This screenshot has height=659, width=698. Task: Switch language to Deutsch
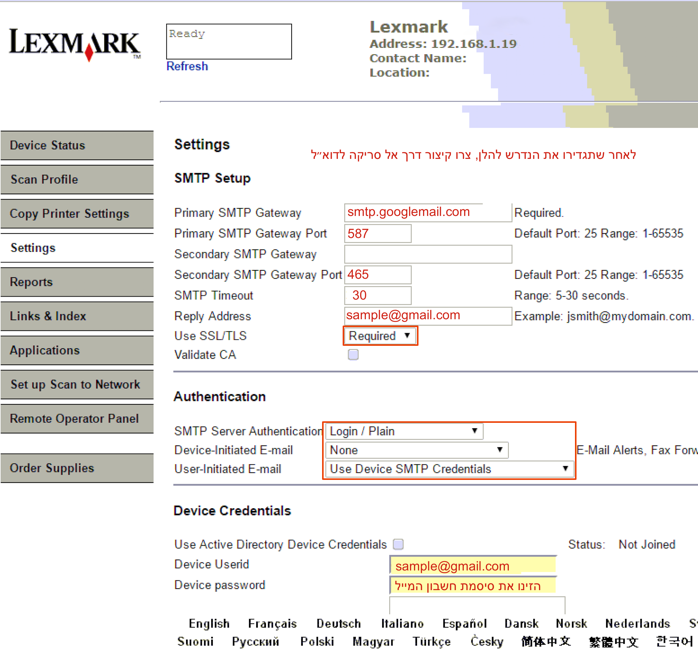click(339, 623)
